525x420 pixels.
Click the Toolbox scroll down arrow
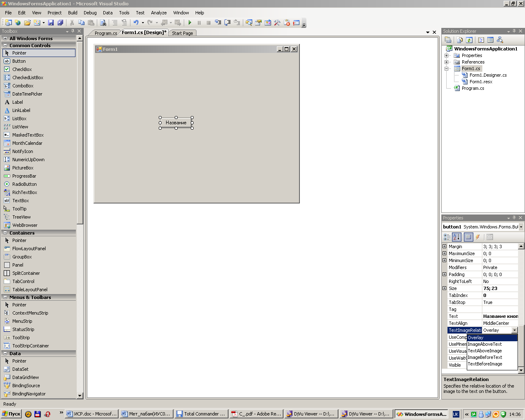80,395
